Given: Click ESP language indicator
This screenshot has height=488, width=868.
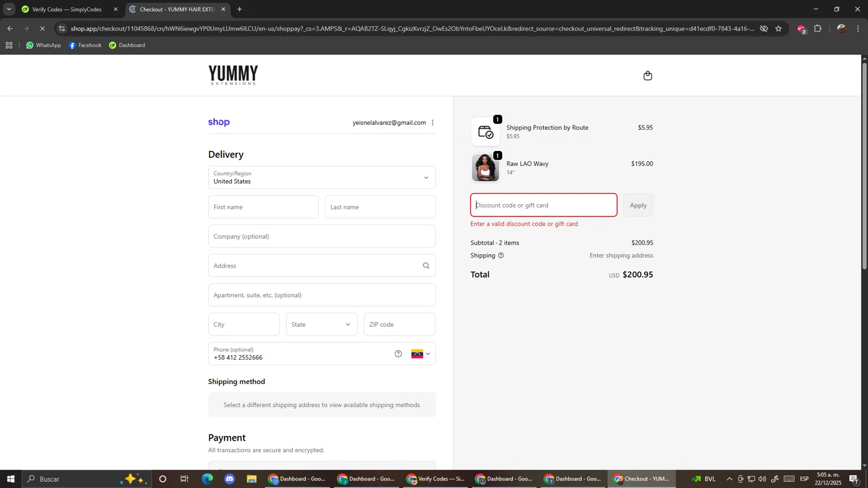Looking at the screenshot, I should 804,479.
